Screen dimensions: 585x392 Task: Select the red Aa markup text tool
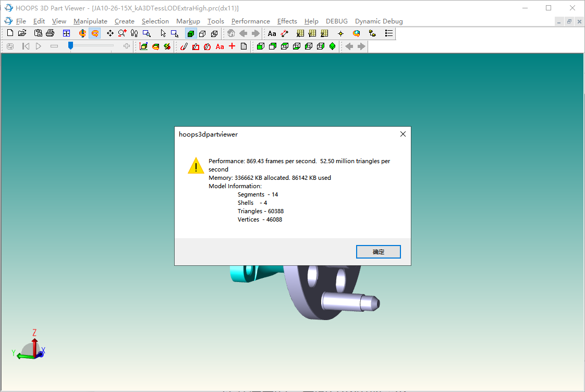[x=220, y=46]
